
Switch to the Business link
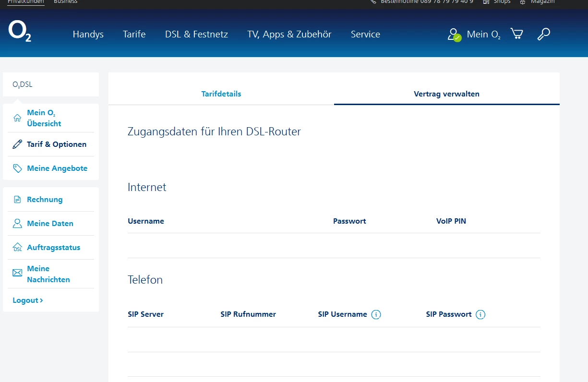coord(65,2)
